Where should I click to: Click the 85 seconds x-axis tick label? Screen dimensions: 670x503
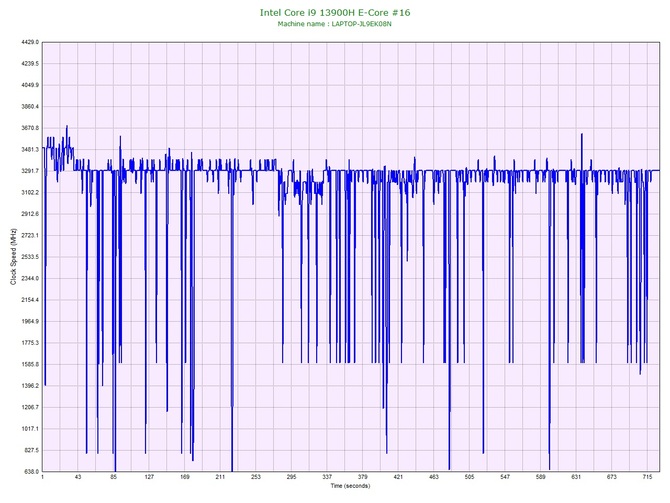pos(114,477)
